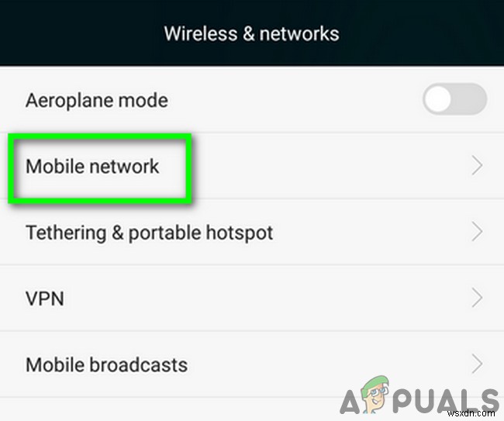Open Tethering & portable hotspot settings
Screen dimensions: 504x421
point(252,233)
